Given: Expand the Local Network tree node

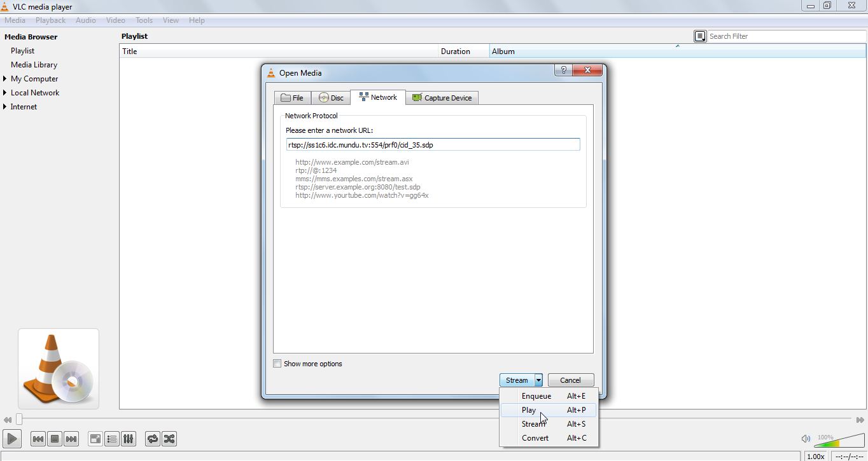Looking at the screenshot, I should click(x=5, y=93).
